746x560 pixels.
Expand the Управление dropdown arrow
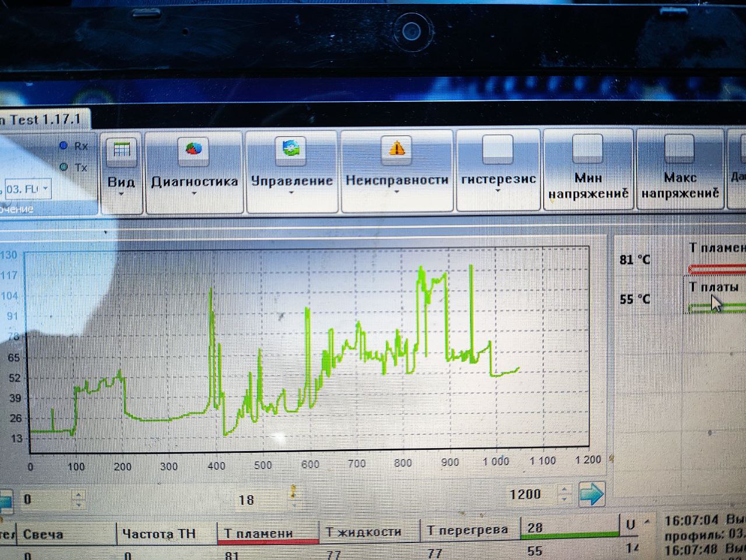point(291,192)
